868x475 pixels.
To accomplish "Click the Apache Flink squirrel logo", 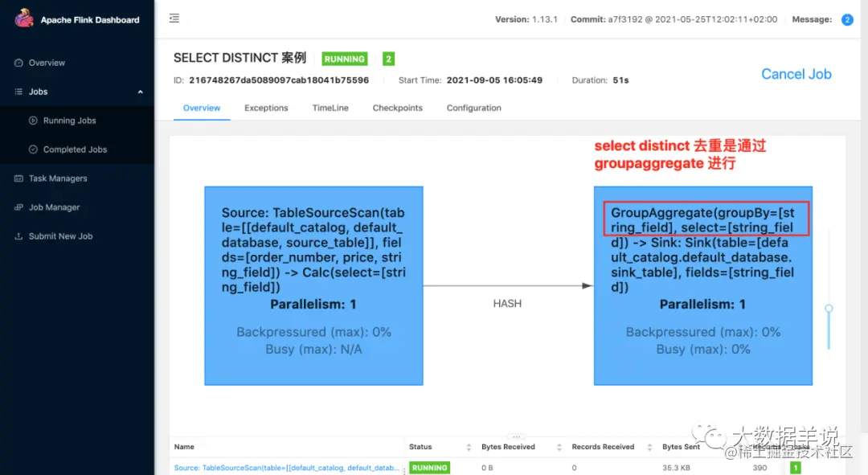I will pyautogui.click(x=24, y=18).
